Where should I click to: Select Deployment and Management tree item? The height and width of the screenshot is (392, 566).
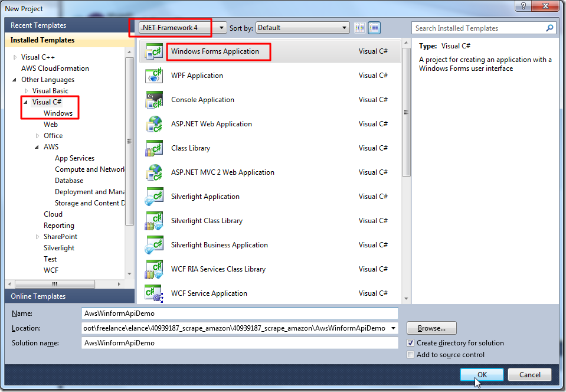tap(90, 192)
